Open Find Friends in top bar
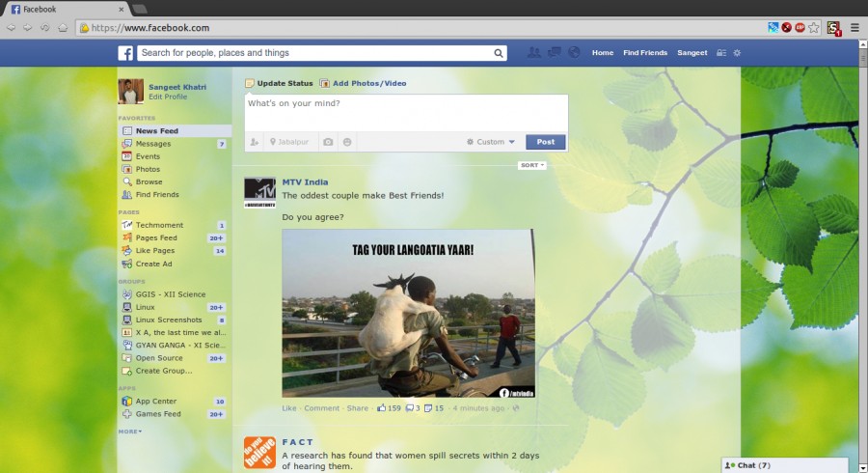 click(645, 53)
